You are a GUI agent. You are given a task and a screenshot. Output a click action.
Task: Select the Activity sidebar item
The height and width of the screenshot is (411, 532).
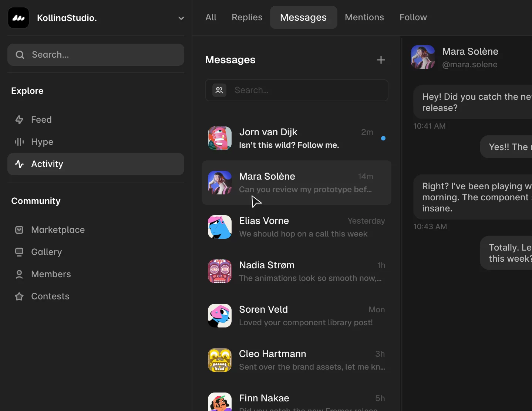(96, 164)
